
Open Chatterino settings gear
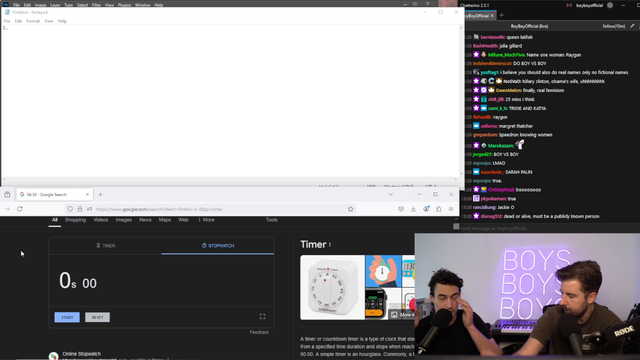pos(610,5)
